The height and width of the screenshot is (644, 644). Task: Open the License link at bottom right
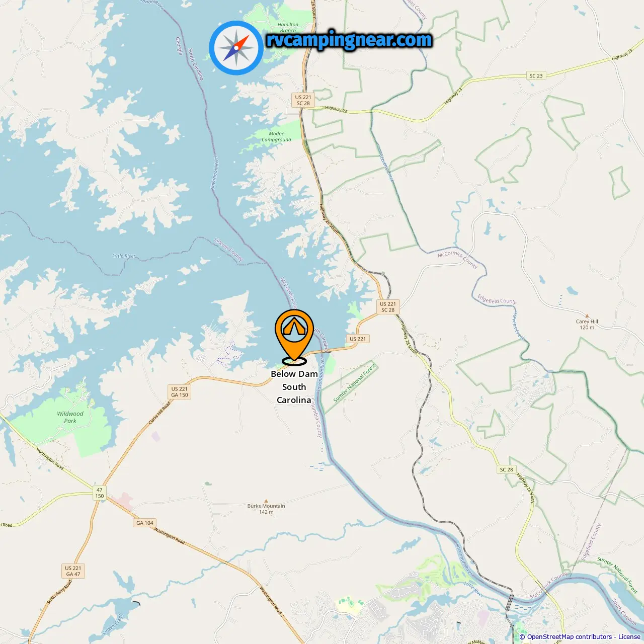[629, 636]
